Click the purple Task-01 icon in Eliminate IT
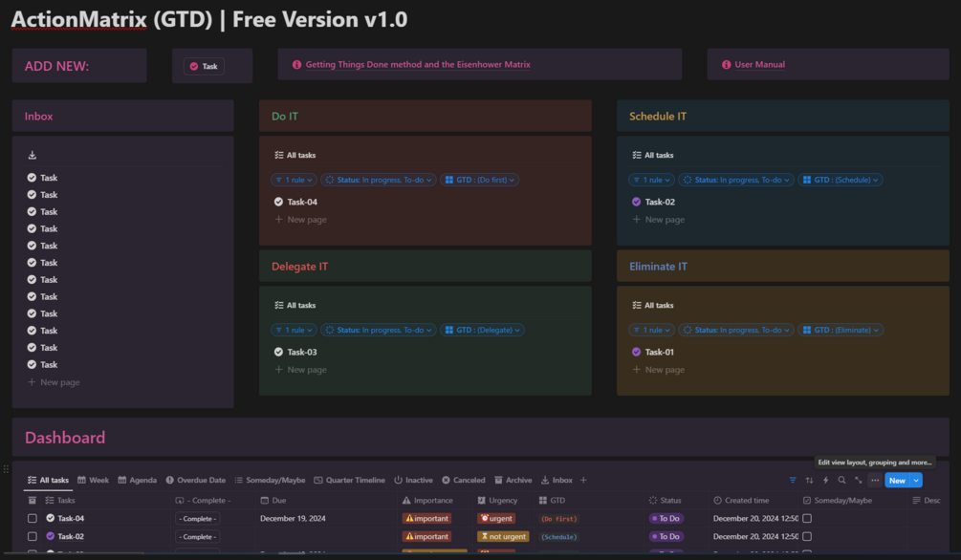 pos(636,352)
